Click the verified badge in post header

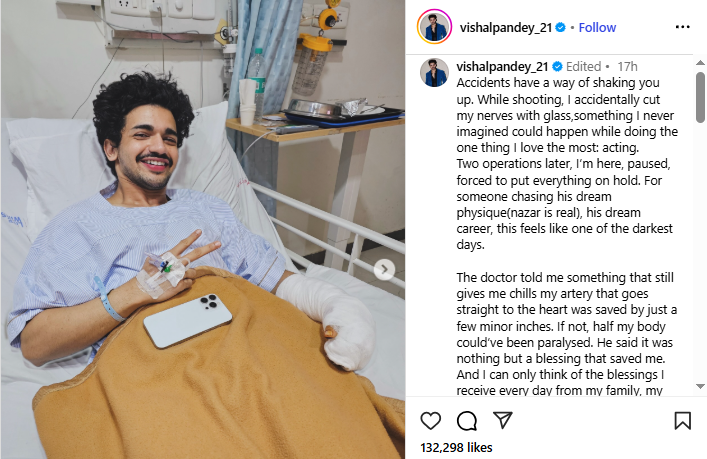coord(560,28)
